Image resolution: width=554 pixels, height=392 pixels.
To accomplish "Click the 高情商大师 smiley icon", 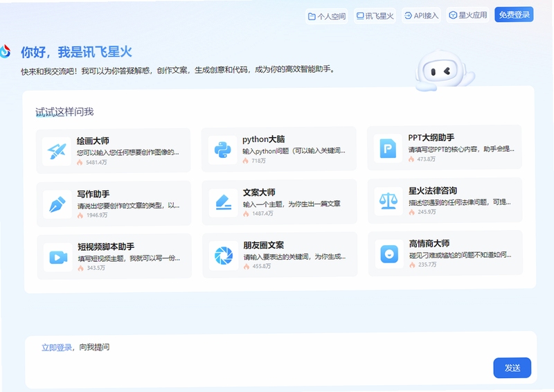I will [x=389, y=253].
